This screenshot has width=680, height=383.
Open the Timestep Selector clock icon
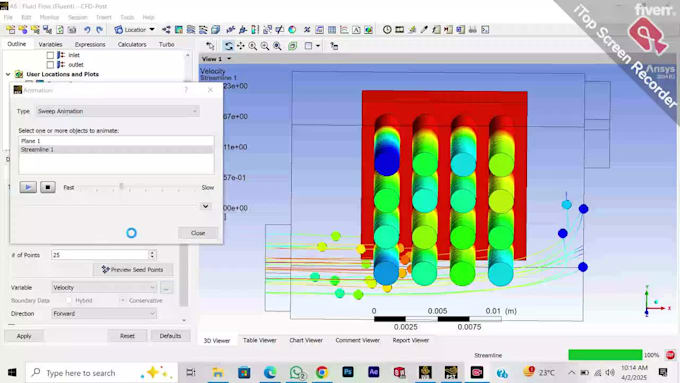coord(387,29)
